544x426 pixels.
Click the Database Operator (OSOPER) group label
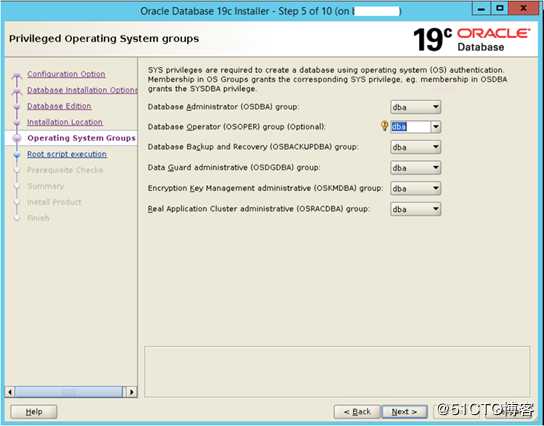[236, 127]
